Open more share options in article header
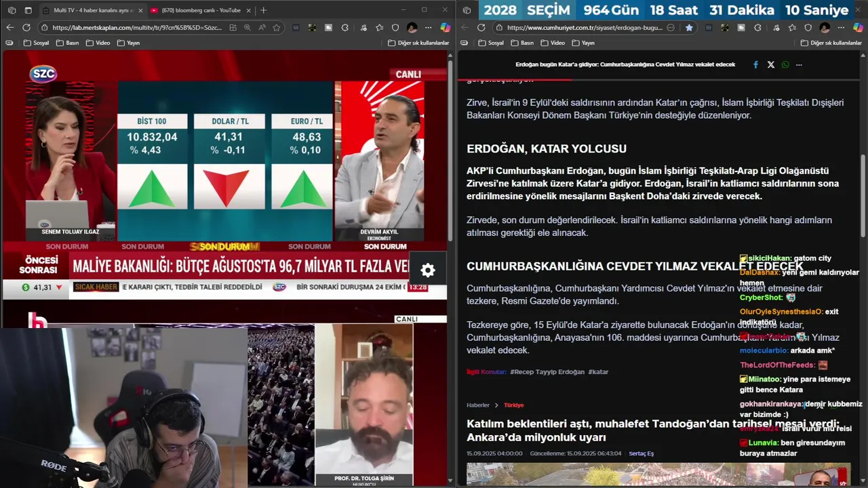The width and height of the screenshot is (868, 488). (799, 65)
